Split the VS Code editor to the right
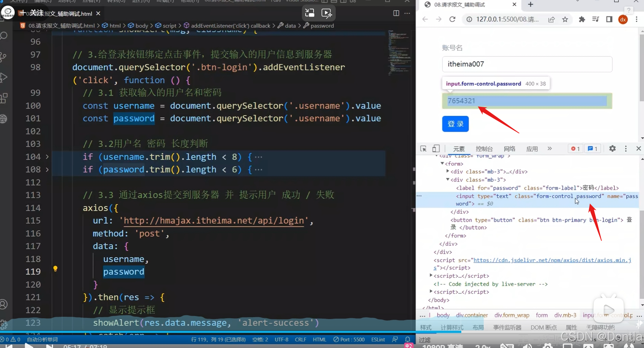The width and height of the screenshot is (644, 348). (x=396, y=13)
